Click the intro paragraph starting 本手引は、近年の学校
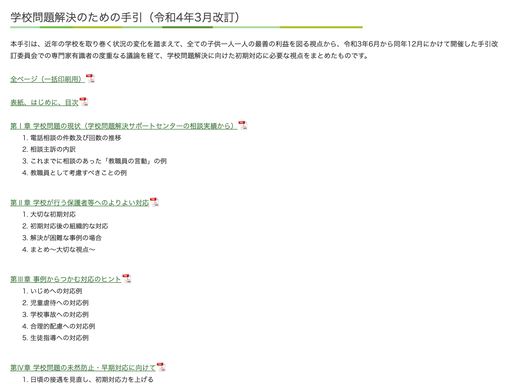The height and width of the screenshot is (384, 512). coord(254,50)
